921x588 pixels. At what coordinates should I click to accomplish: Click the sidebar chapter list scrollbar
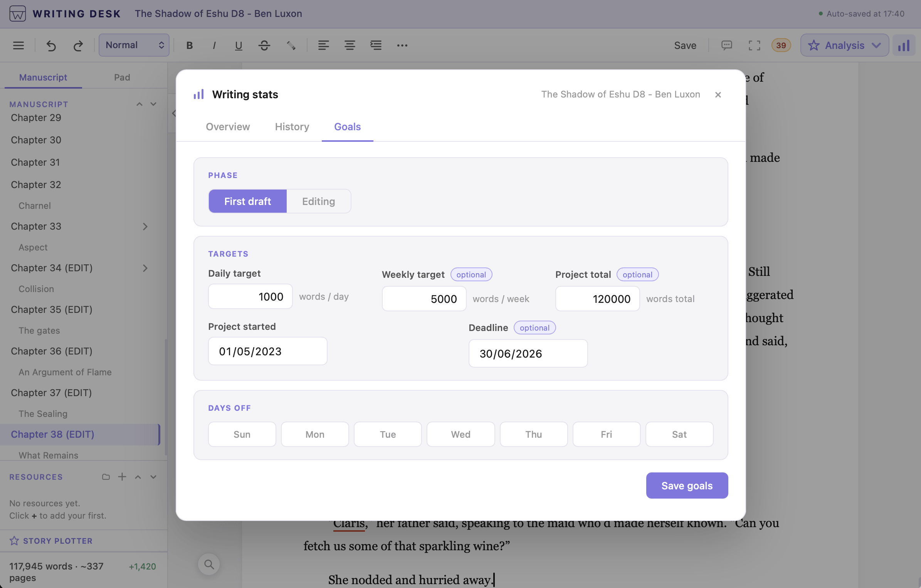[166, 397]
